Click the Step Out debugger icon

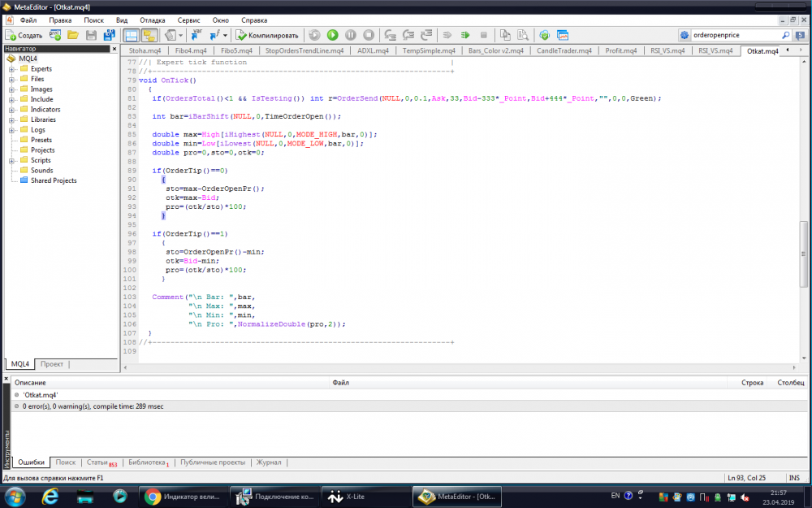[426, 35]
